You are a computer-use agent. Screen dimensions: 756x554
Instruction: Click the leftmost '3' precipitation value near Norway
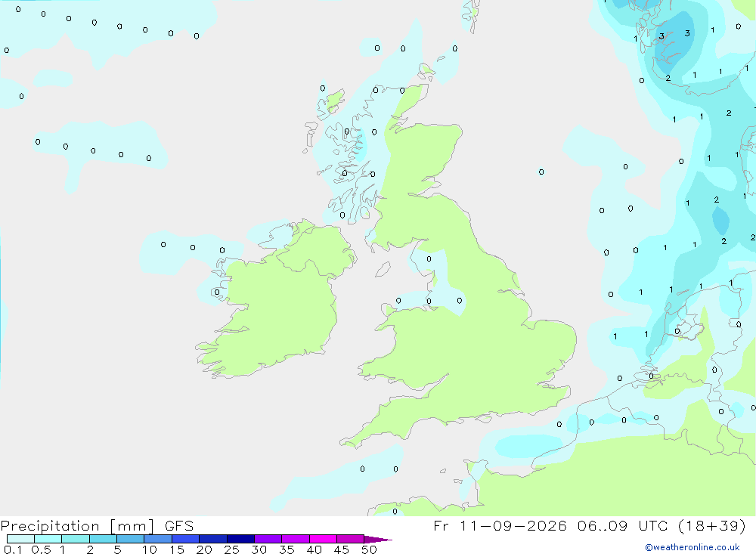click(x=661, y=36)
